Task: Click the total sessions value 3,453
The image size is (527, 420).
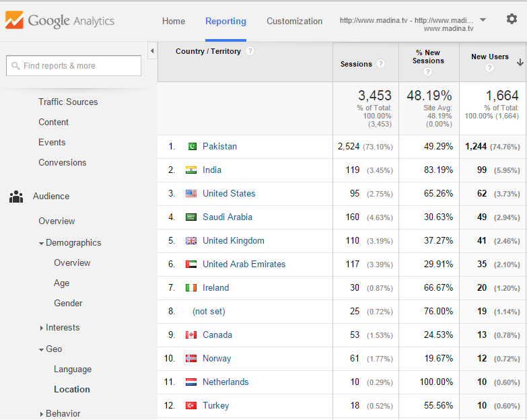Action: [374, 96]
